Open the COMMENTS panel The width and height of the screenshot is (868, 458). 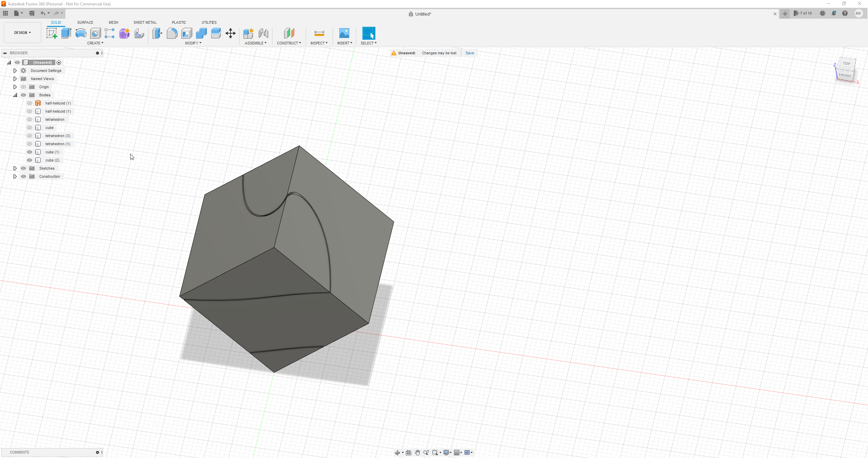tap(19, 452)
